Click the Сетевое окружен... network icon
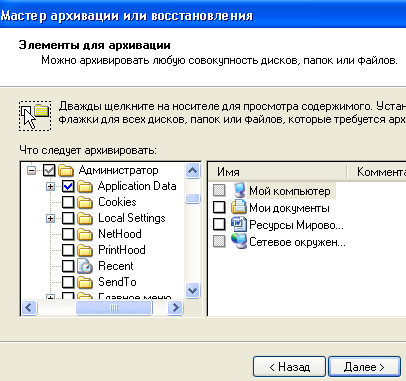406x381 pixels. coord(239,241)
